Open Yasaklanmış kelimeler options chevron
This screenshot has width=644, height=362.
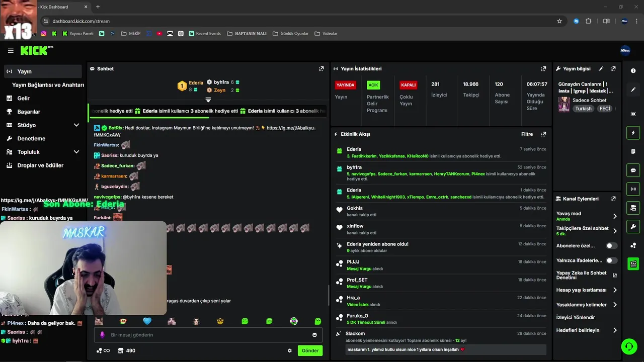[615, 305]
